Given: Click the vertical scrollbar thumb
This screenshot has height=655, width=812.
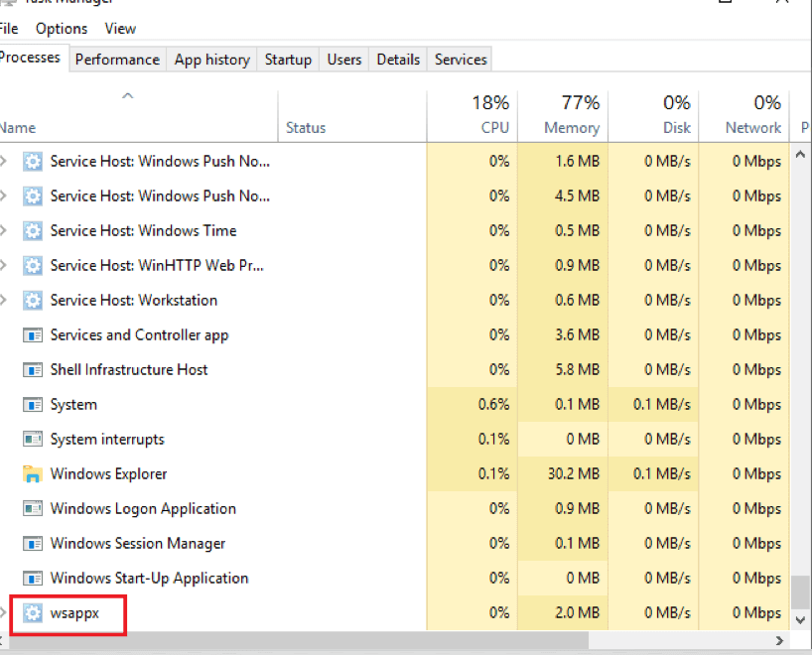Looking at the screenshot, I should pyautogui.click(x=801, y=592).
